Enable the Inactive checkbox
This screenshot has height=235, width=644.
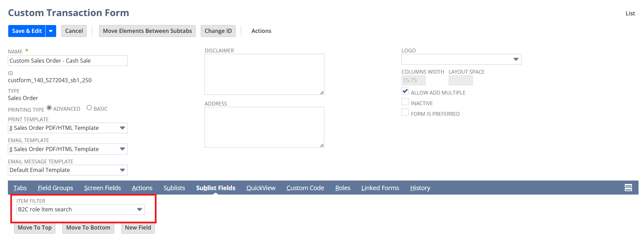coord(405,102)
